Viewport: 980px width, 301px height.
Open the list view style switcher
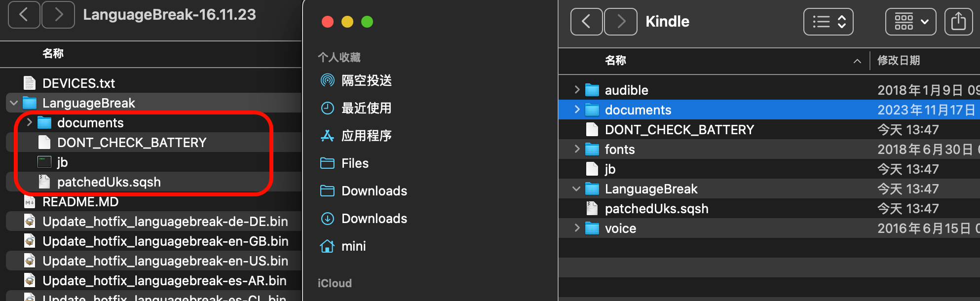coord(828,22)
